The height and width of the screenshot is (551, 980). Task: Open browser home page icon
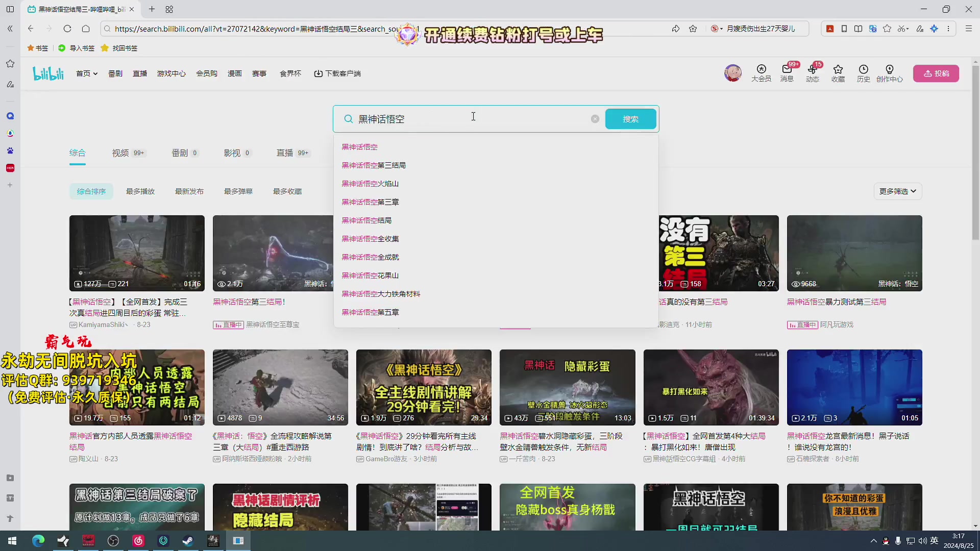(86, 29)
